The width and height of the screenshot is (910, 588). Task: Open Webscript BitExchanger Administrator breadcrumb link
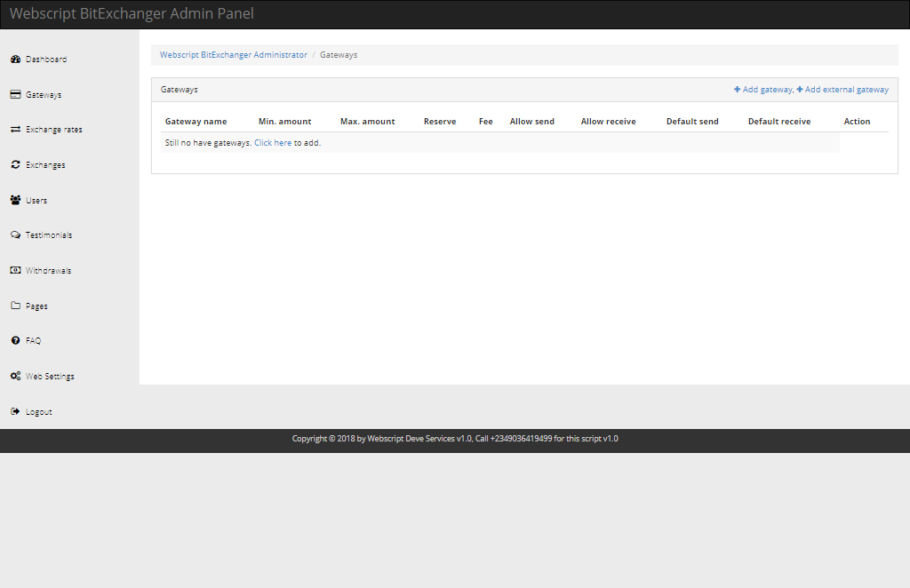[x=234, y=54]
